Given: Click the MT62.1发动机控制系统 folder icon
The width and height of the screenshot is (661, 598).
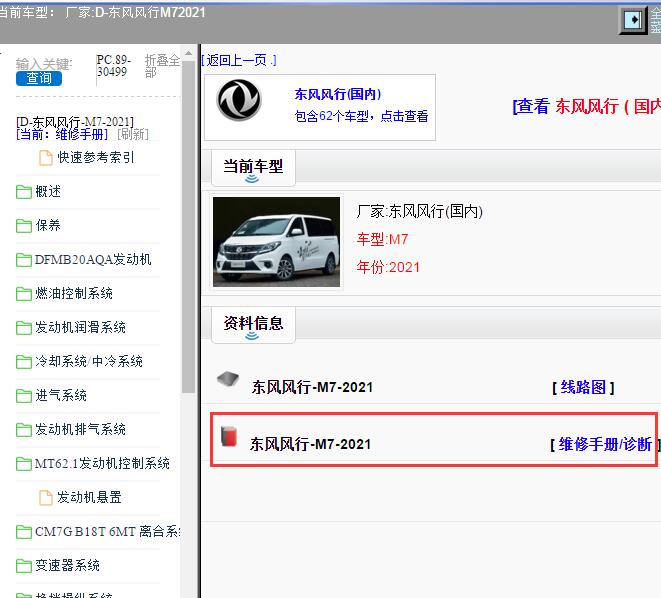Looking at the screenshot, I should tap(24, 464).
